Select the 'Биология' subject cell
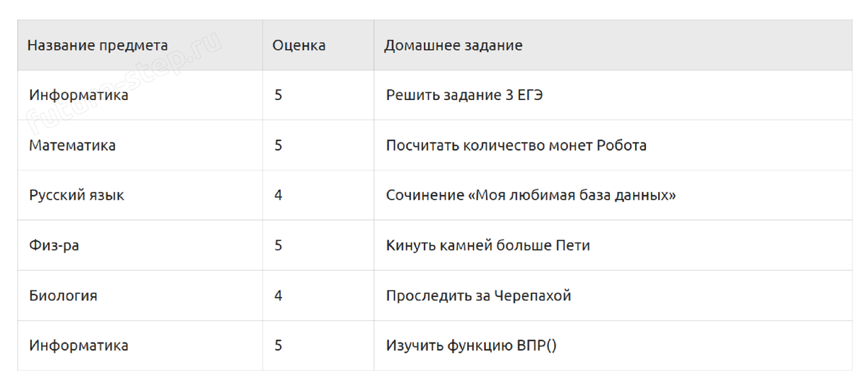Image resolution: width=868 pixels, height=391 pixels. click(x=140, y=295)
